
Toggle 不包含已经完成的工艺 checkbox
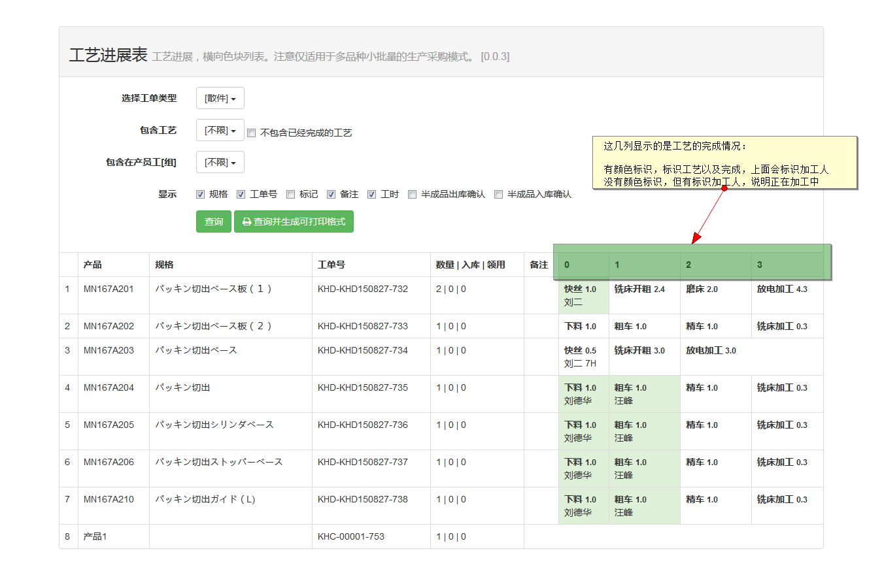[251, 133]
